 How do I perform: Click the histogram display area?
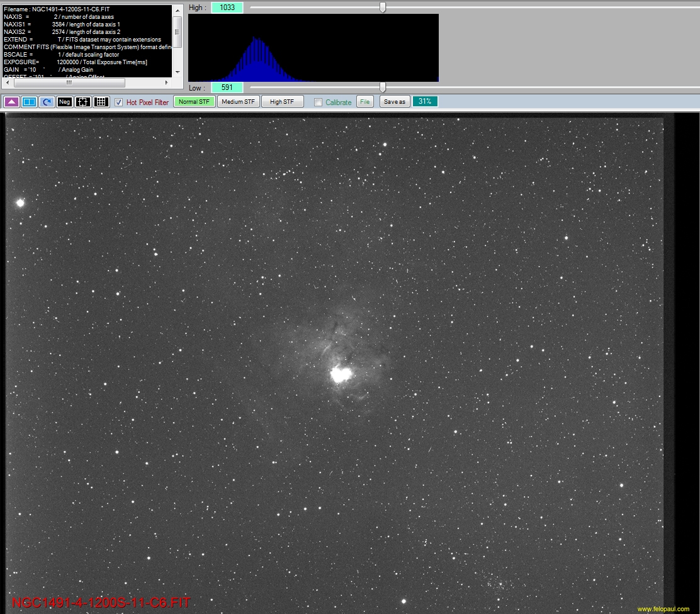pyautogui.click(x=313, y=48)
